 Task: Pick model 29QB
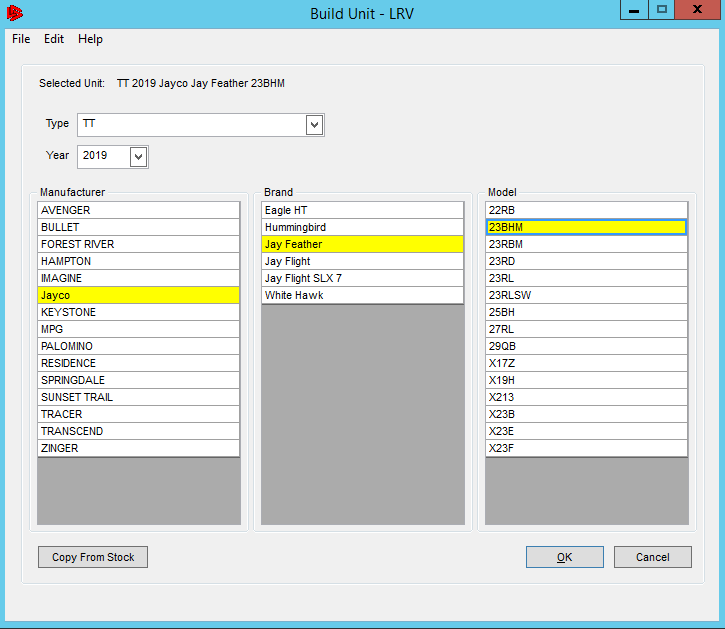pyautogui.click(x=586, y=346)
